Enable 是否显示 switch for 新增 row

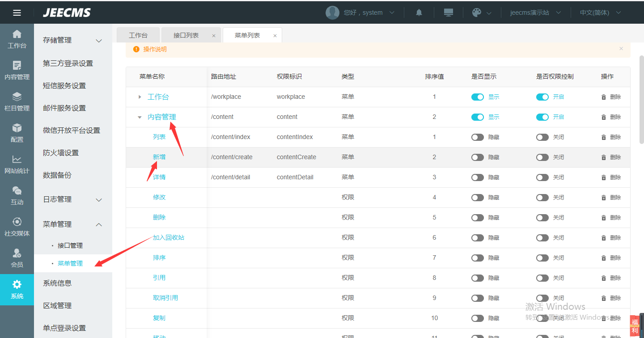tap(478, 157)
